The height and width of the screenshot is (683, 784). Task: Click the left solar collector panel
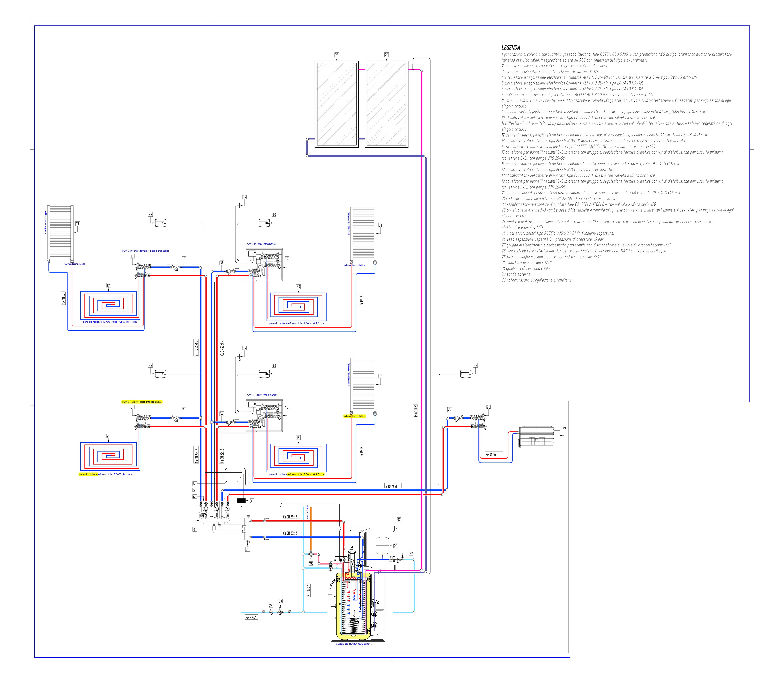pos(337,104)
